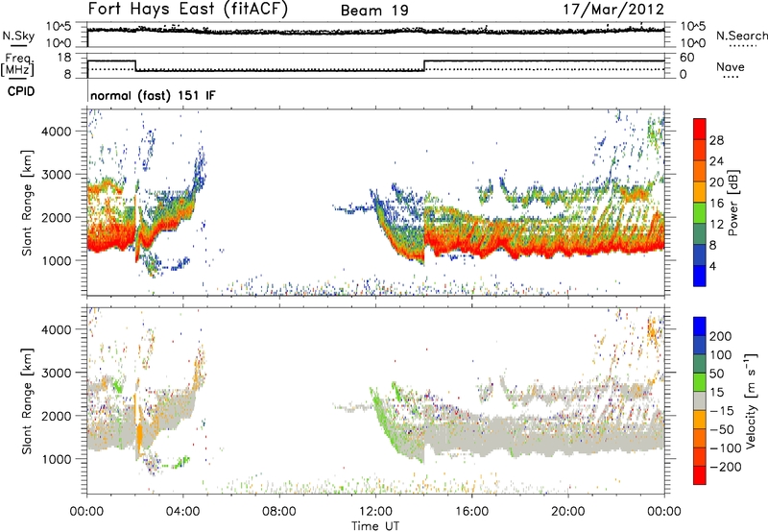Click the "20:00" time tick label

coord(568,512)
